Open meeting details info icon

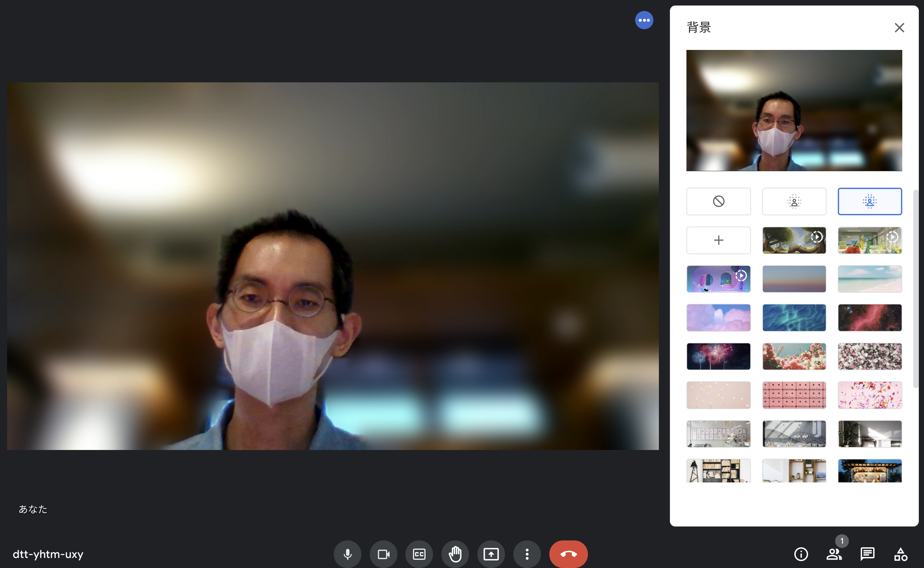[x=801, y=554]
